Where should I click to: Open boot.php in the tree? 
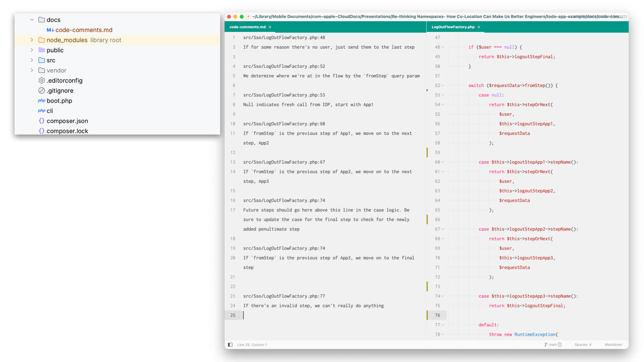(59, 101)
